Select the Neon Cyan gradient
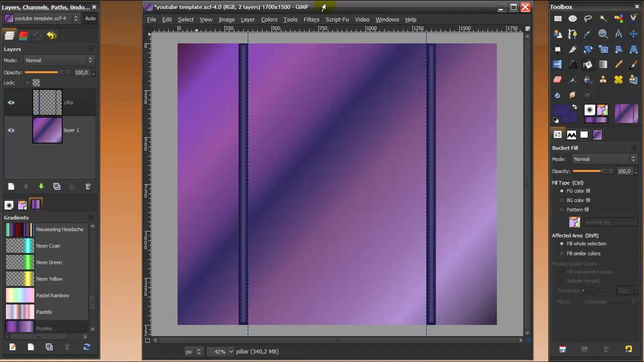The image size is (644, 362). (x=47, y=246)
